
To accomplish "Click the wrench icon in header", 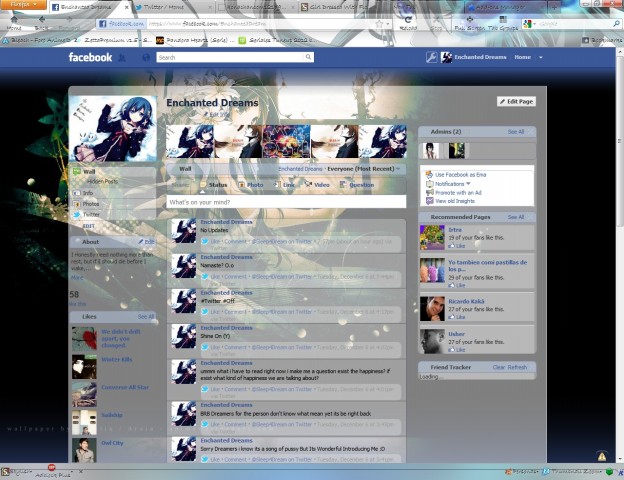I will tap(431, 57).
